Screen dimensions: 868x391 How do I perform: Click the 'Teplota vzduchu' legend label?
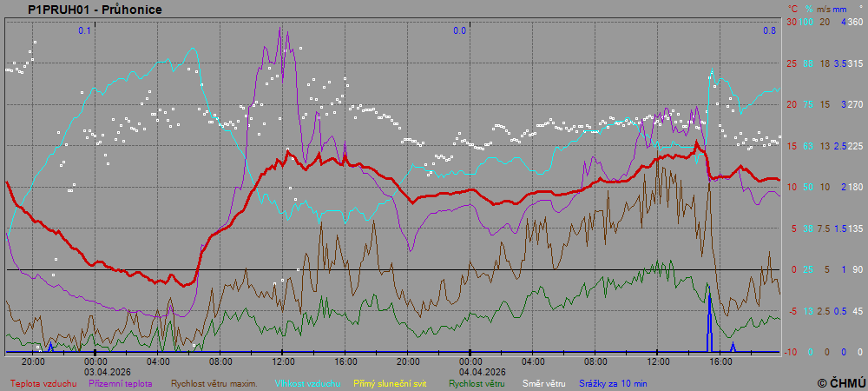[43, 383]
